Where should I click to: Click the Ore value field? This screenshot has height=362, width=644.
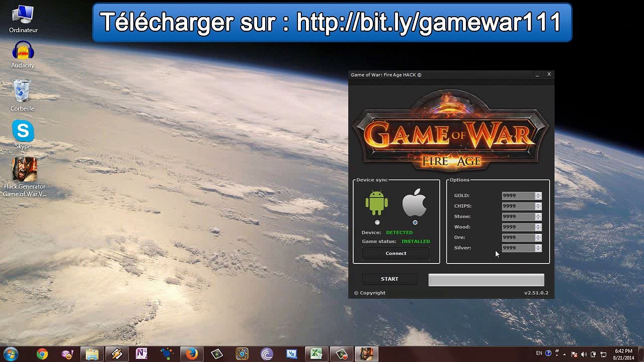518,237
